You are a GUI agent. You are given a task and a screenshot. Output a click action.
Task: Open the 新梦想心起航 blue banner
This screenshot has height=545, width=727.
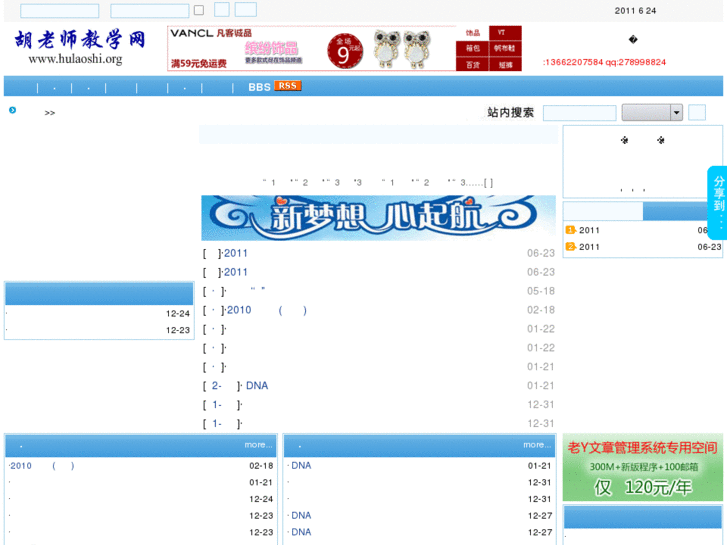tap(378, 218)
